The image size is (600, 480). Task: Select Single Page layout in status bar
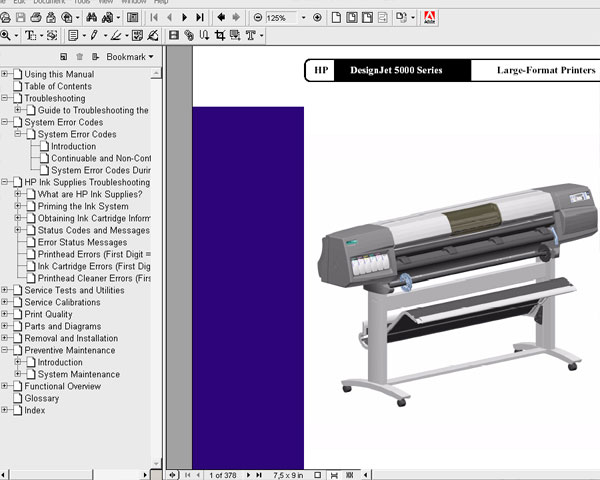318,475
